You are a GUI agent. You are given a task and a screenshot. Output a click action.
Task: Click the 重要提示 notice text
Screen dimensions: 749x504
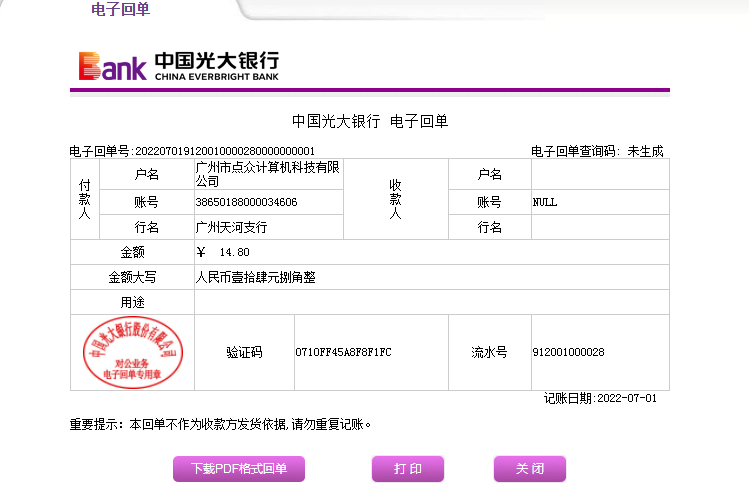point(220,424)
